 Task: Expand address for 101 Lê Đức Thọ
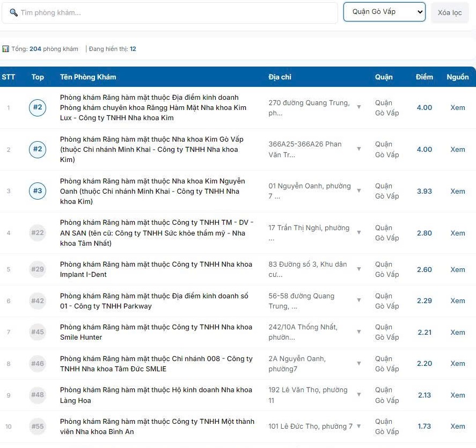click(359, 427)
